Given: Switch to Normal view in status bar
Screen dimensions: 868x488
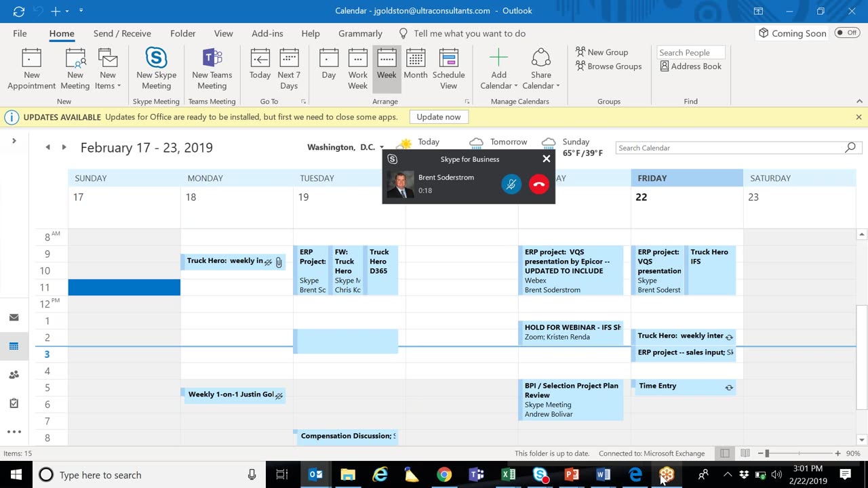Looking at the screenshot, I should point(725,453).
